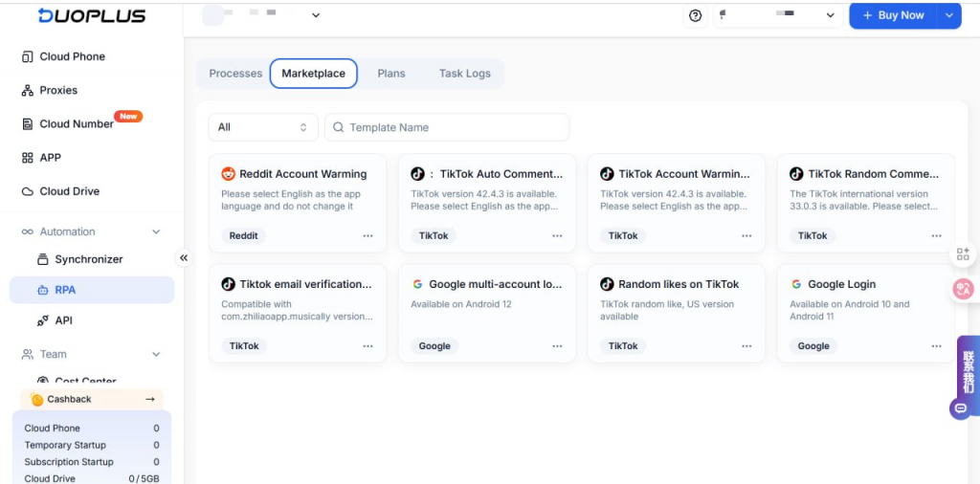Open the help question mark icon
The height and width of the screenshot is (484, 980).
coord(695,15)
